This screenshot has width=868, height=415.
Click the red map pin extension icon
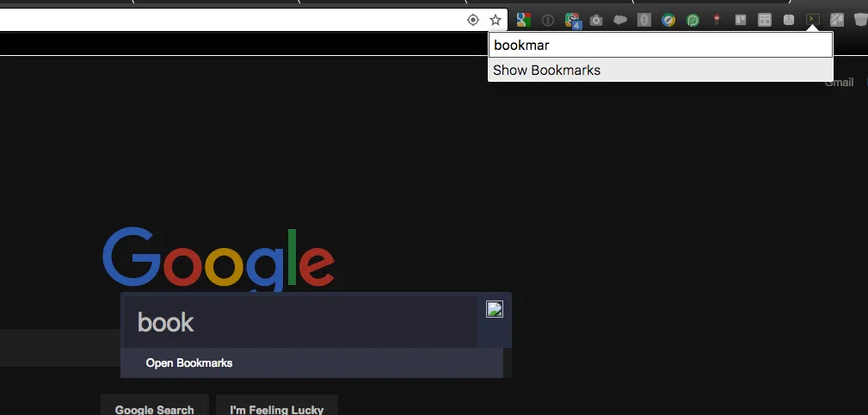click(x=717, y=21)
